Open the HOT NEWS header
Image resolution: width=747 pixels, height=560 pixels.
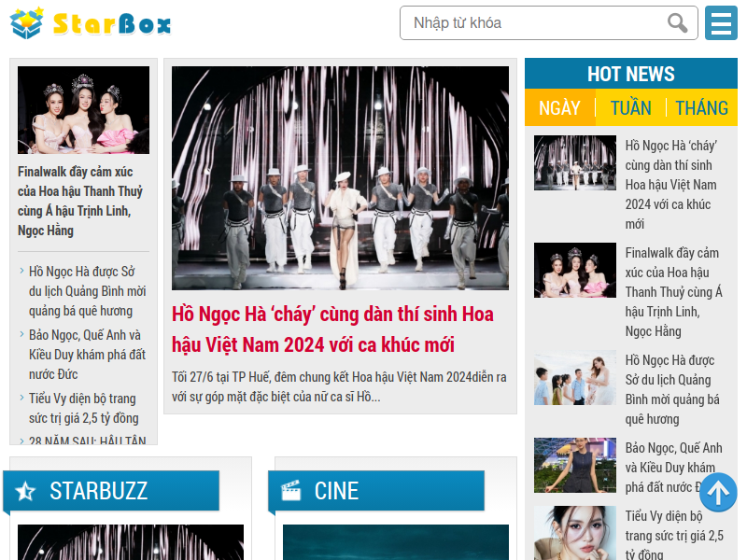pyautogui.click(x=631, y=74)
